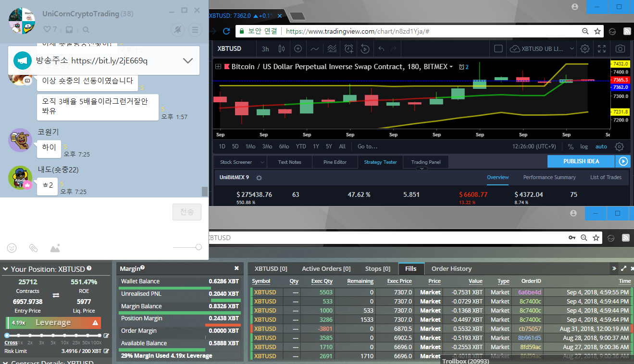Expand the pinned announcement chevron
Image resolution: width=634 pixels, height=364 pixels.
pyautogui.click(x=188, y=61)
